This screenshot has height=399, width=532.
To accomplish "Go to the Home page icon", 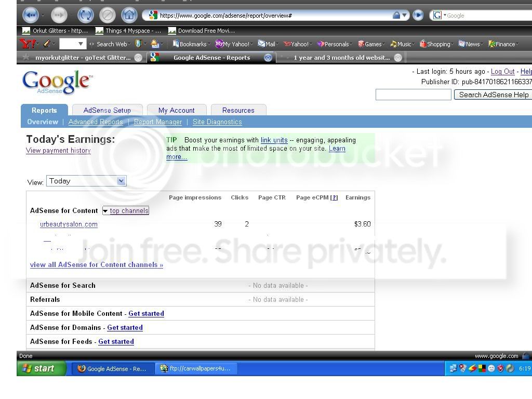I will [129, 15].
